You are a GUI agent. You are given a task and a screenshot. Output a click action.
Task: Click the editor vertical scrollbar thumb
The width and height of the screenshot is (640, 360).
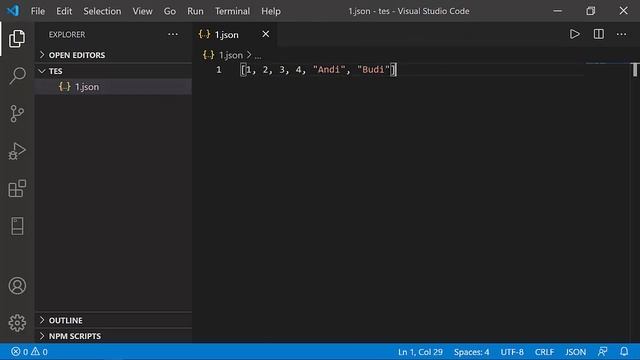(x=635, y=70)
